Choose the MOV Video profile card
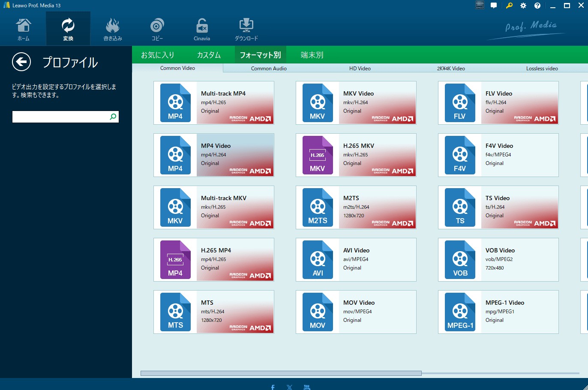 (x=356, y=312)
